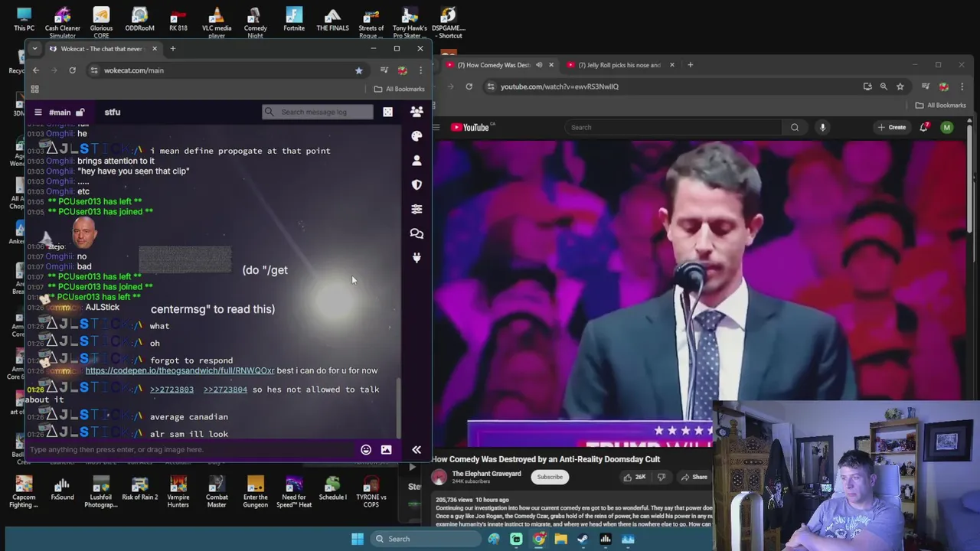Click the Windows taskbar Search box
Image resolution: width=980 pixels, height=551 pixels.
tap(425, 539)
